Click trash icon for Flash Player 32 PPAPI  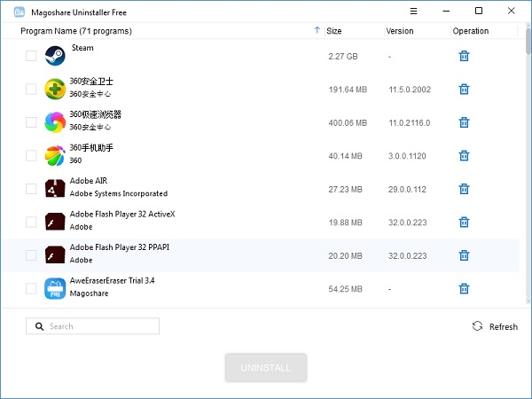click(x=463, y=255)
